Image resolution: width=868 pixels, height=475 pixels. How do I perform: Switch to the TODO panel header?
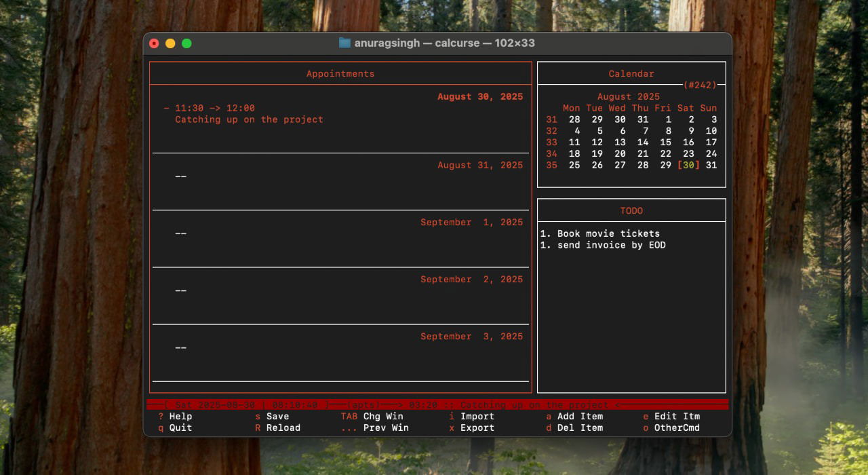click(x=631, y=211)
